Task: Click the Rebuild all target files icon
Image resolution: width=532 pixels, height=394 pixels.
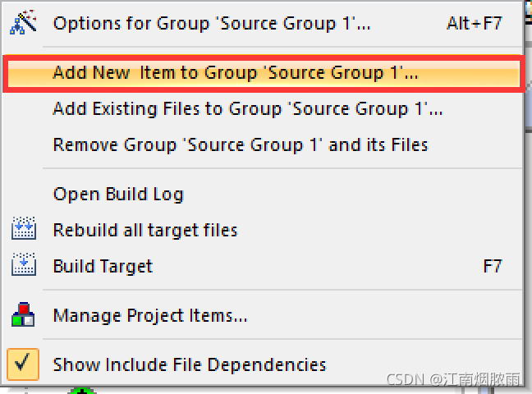Action: tap(23, 230)
